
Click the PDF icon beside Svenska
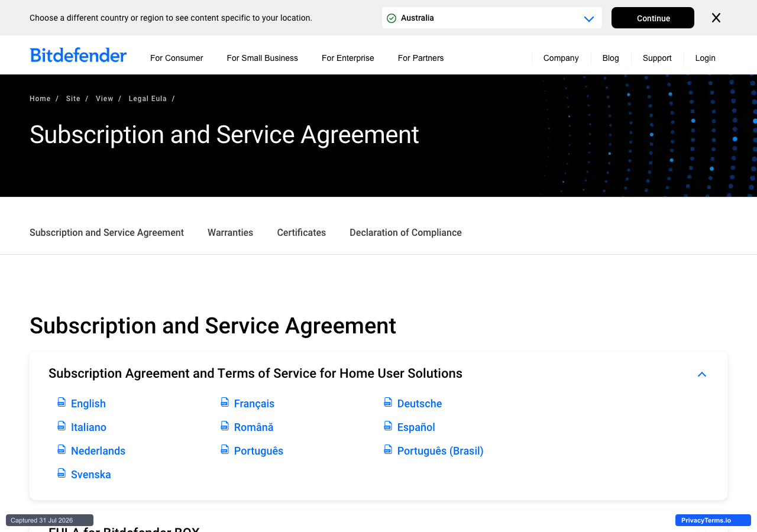click(62, 473)
